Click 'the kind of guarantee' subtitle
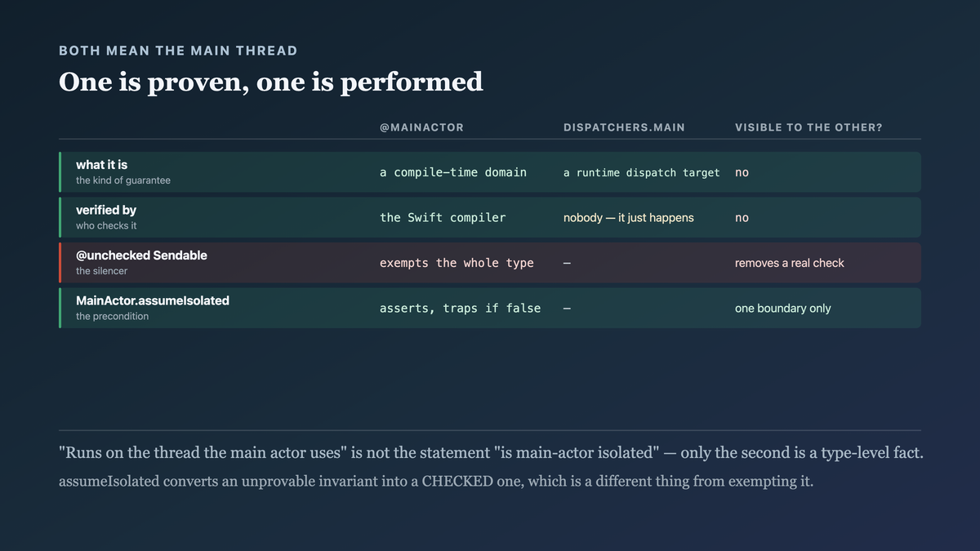The image size is (980, 551). (x=123, y=180)
